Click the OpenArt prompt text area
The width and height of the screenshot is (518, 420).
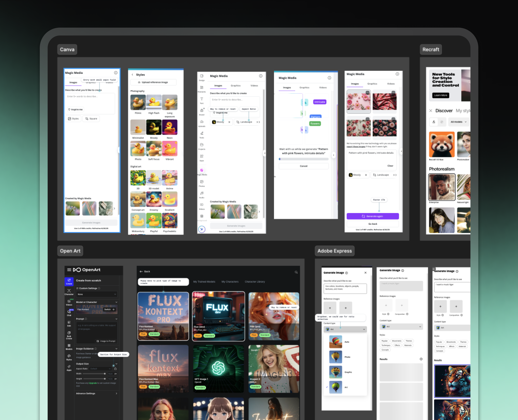[x=97, y=333]
